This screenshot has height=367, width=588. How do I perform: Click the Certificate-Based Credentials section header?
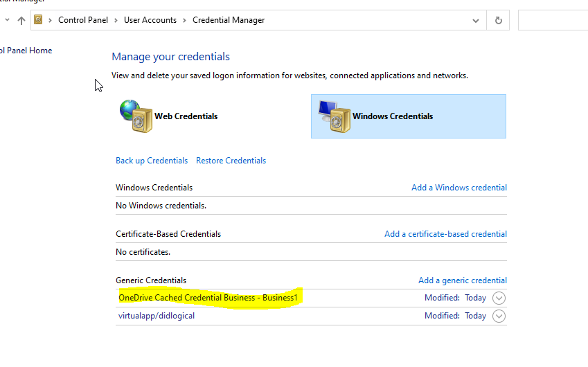pyautogui.click(x=168, y=234)
